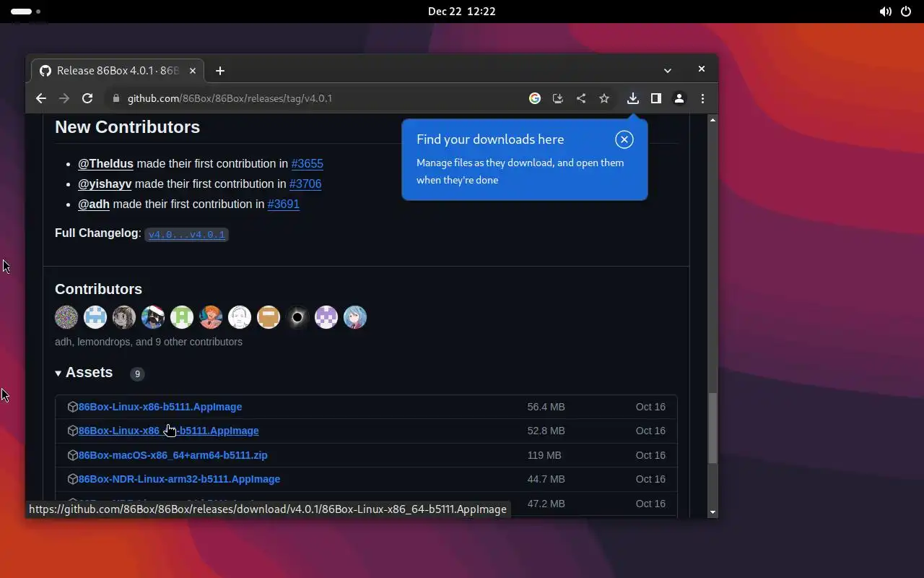The width and height of the screenshot is (924, 578).
Task: Click the white sketch contributor avatar
Action: pos(240,317)
